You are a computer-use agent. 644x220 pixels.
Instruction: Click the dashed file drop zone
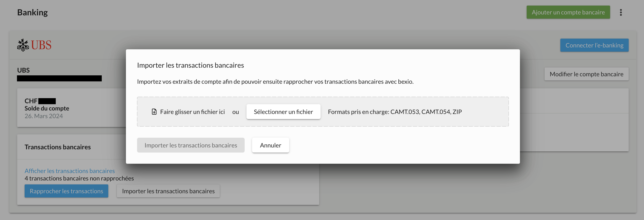coord(322,112)
